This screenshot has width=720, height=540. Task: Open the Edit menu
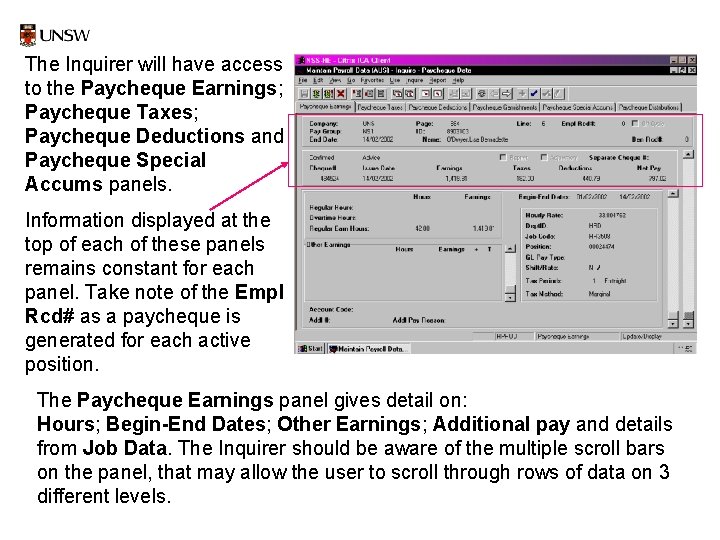point(318,80)
